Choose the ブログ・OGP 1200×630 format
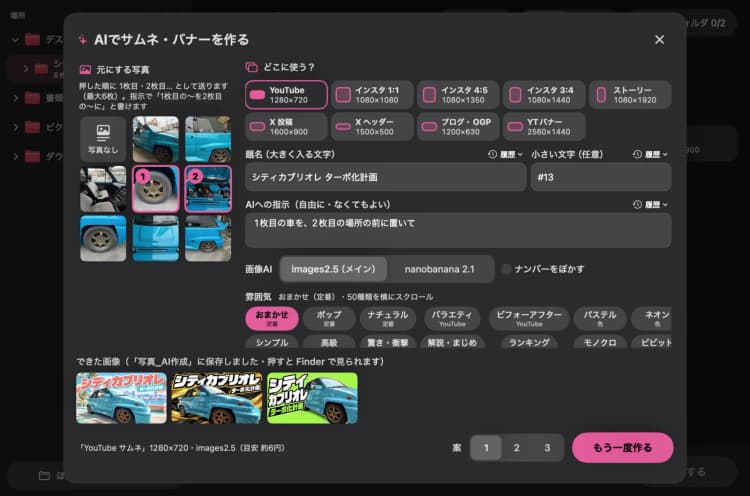The image size is (750, 496). (458, 127)
